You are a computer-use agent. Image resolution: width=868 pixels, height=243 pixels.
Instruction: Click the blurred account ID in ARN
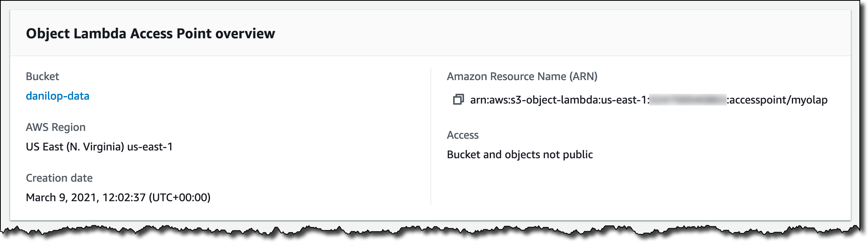point(688,100)
